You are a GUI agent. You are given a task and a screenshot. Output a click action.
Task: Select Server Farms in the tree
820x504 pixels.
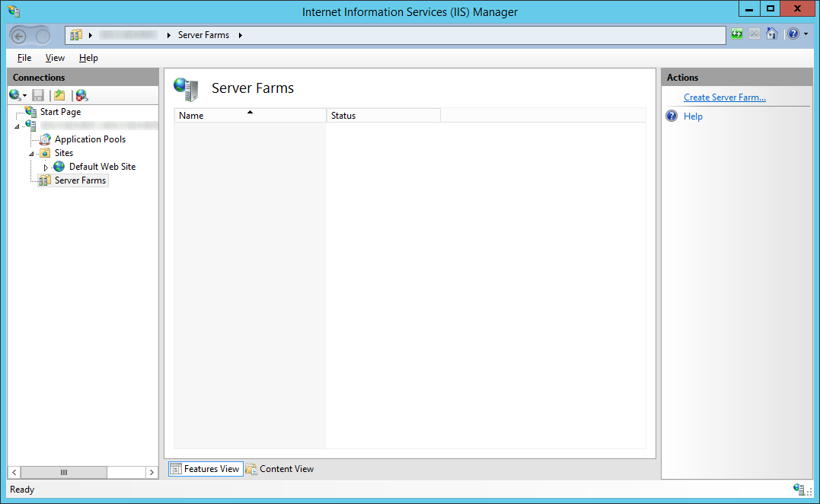[x=81, y=180]
